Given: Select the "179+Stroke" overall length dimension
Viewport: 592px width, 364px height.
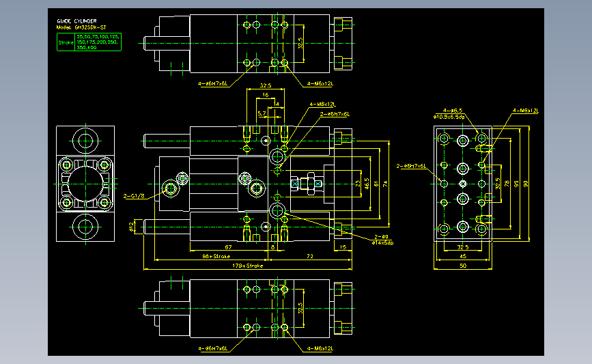Looking at the screenshot, I should click(x=248, y=266).
